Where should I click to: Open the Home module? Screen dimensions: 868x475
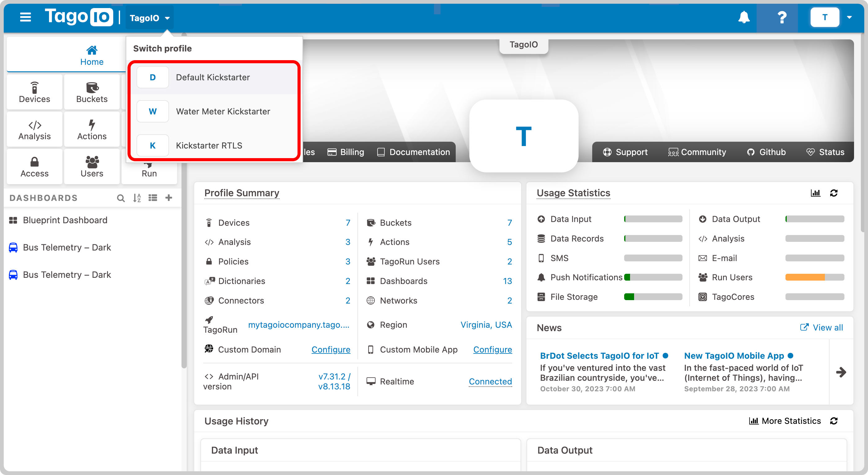(x=92, y=55)
